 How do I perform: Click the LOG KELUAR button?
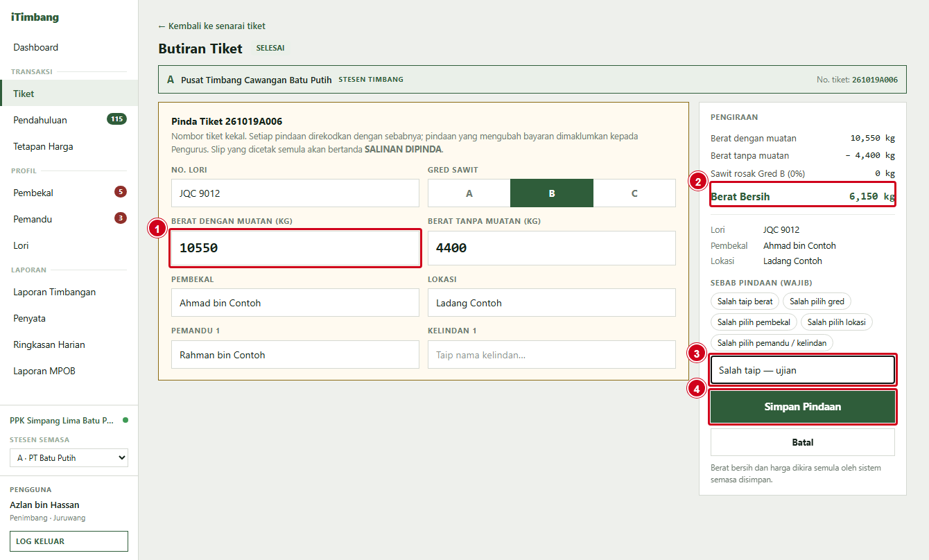point(69,541)
